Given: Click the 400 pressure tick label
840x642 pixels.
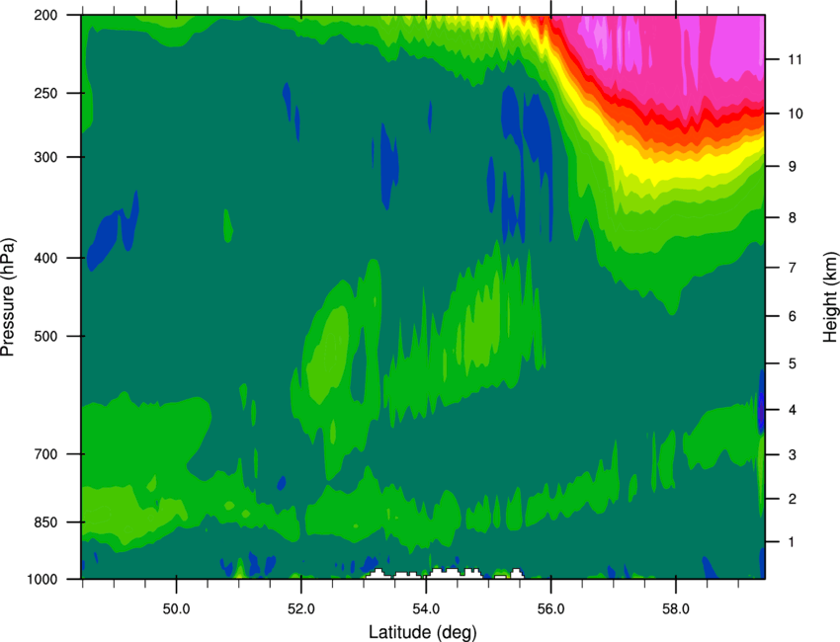Looking at the screenshot, I should coord(45,258).
